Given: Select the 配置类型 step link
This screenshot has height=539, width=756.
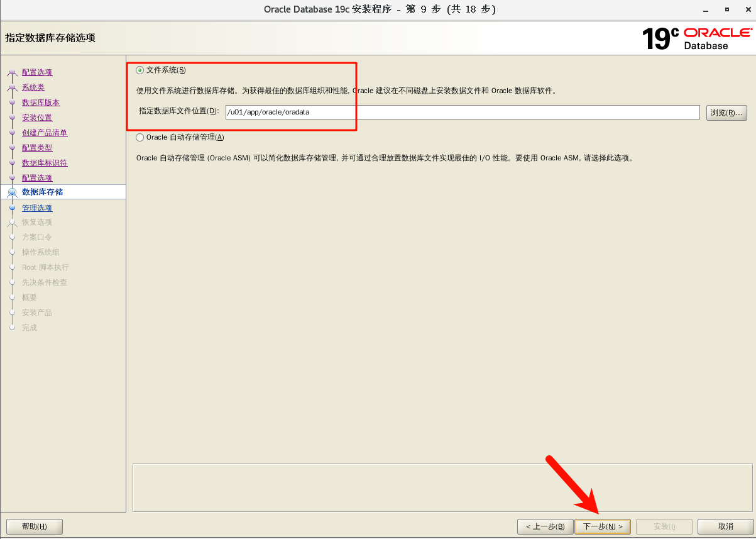Looking at the screenshot, I should 37,148.
